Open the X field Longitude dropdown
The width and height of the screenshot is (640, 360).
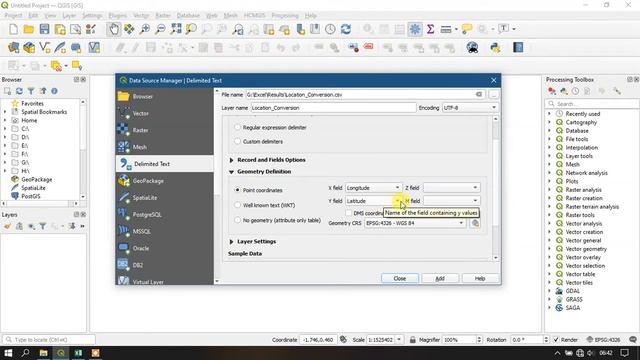pos(373,188)
